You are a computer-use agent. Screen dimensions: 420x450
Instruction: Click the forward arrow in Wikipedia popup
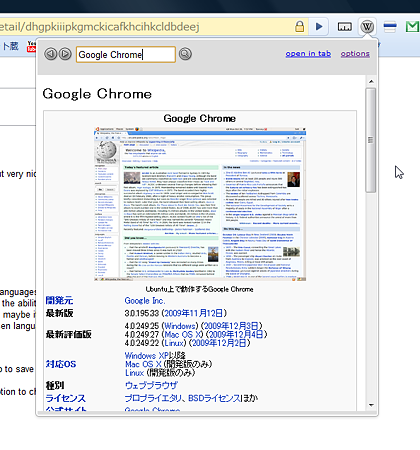point(65,54)
